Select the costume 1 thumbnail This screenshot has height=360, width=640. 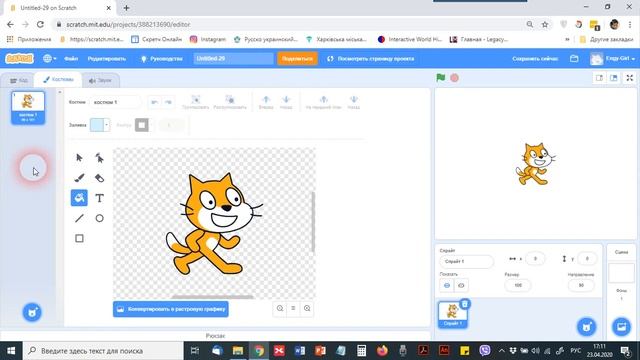[28, 107]
